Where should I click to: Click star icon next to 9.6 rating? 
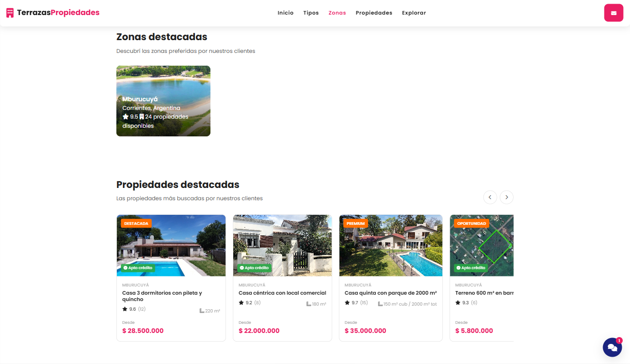125,309
